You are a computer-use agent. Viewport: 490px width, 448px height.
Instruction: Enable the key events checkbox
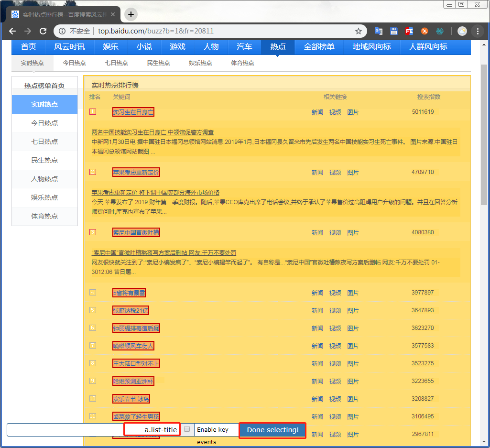pos(187,429)
